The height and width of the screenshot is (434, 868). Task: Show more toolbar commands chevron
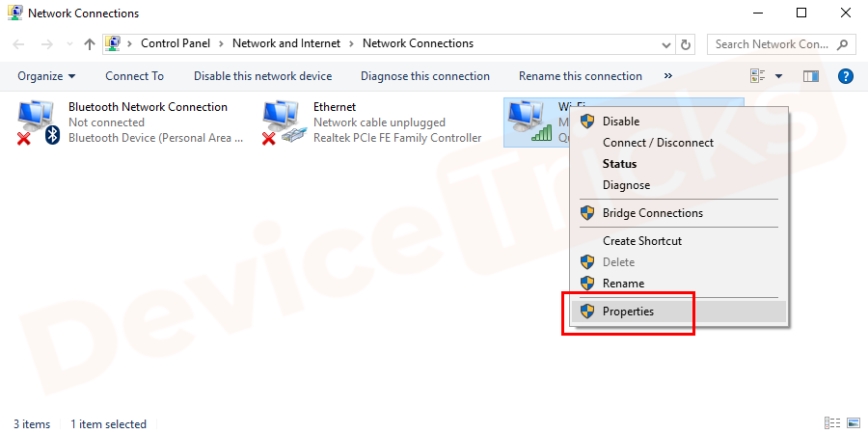pyautogui.click(x=668, y=76)
